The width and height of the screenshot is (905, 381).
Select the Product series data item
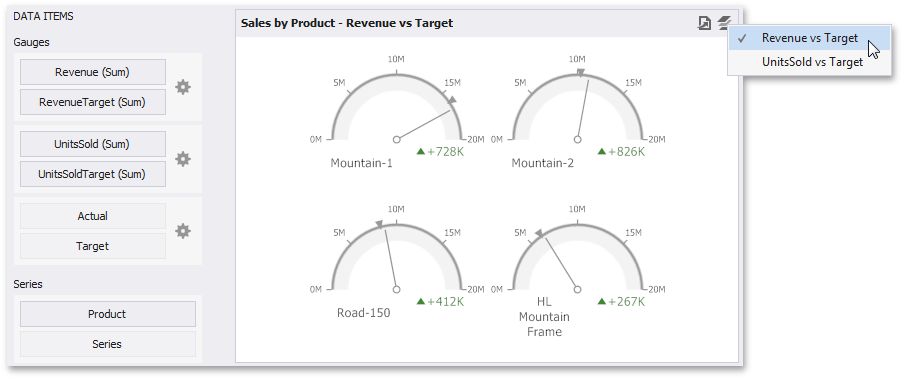(x=108, y=314)
